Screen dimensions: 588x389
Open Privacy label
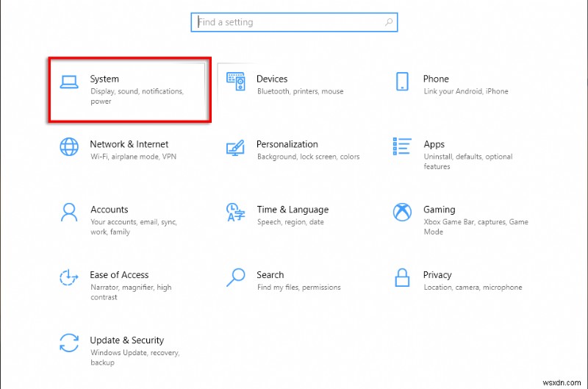(437, 275)
